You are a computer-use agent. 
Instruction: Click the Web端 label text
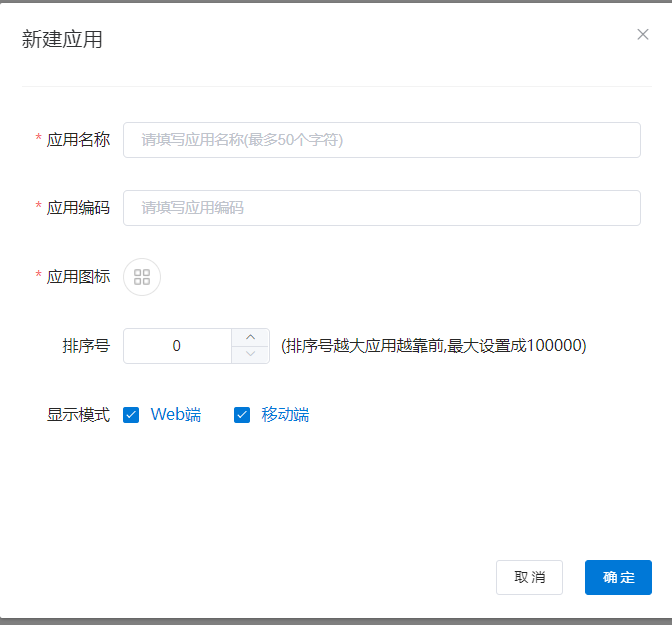(176, 415)
